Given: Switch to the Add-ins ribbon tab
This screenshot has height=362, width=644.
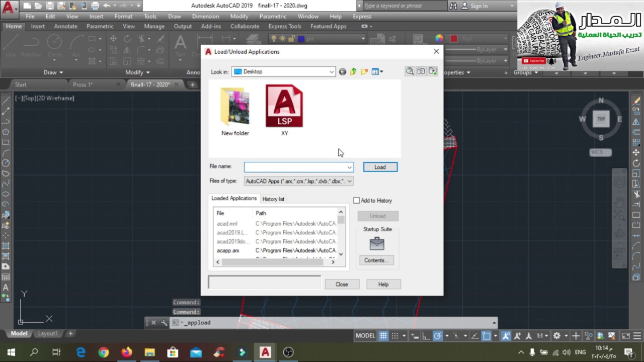Looking at the screenshot, I should click(x=211, y=26).
